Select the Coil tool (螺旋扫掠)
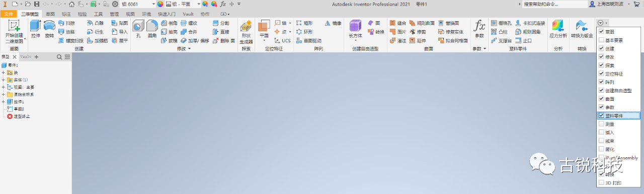644x194 pixels. 71,40
